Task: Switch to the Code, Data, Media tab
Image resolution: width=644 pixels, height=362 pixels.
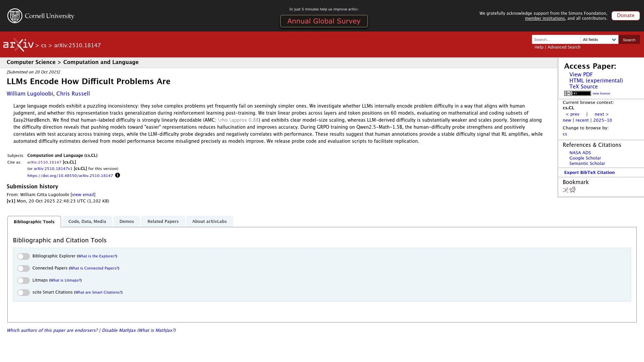Action: click(87, 222)
